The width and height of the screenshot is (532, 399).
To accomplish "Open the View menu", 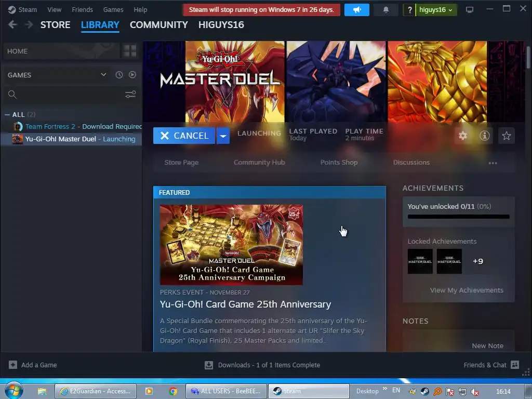I will pyautogui.click(x=54, y=10).
